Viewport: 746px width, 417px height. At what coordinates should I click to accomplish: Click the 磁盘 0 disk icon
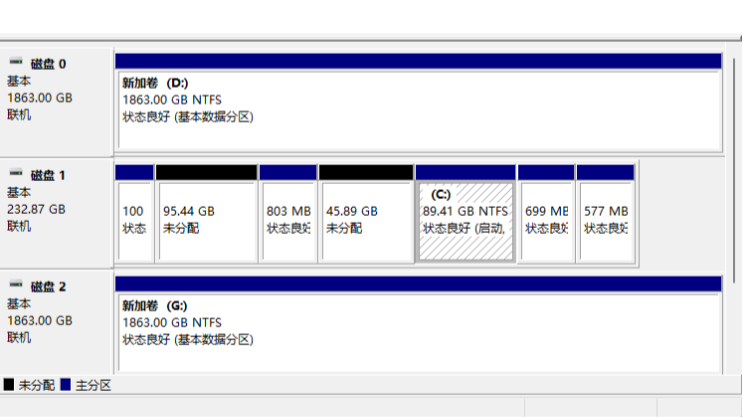[16, 62]
